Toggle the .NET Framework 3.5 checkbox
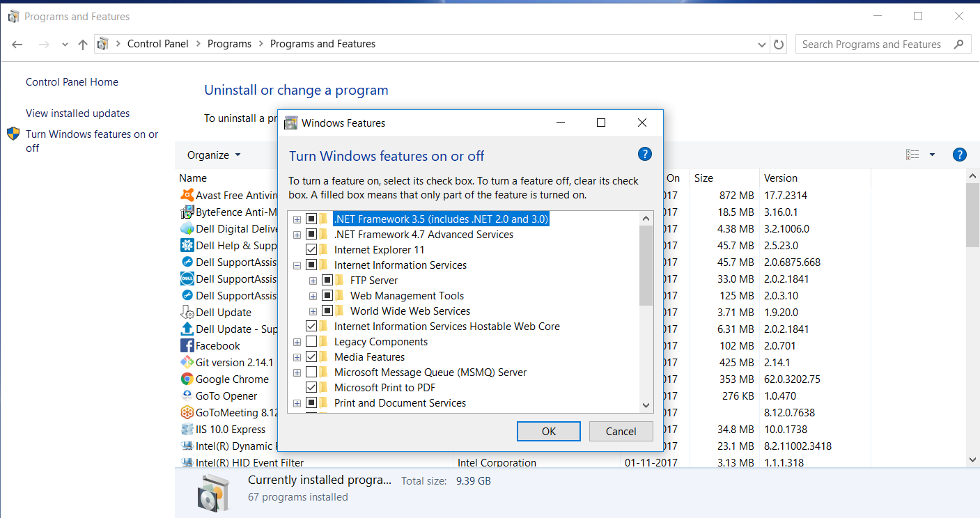This screenshot has width=980, height=518. [x=311, y=219]
